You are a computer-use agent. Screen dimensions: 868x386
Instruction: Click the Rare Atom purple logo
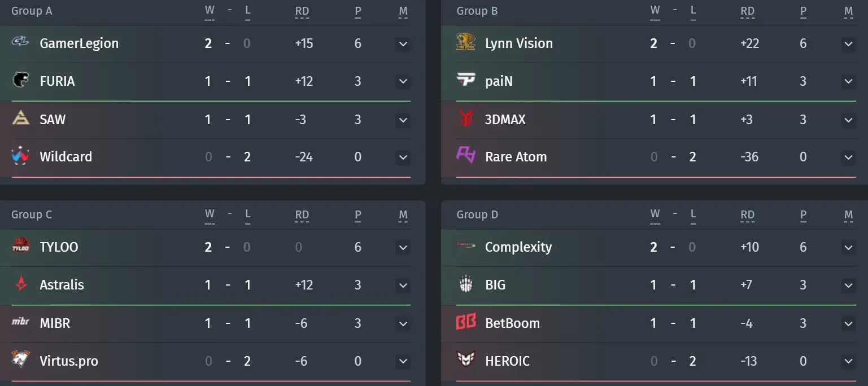tap(466, 155)
